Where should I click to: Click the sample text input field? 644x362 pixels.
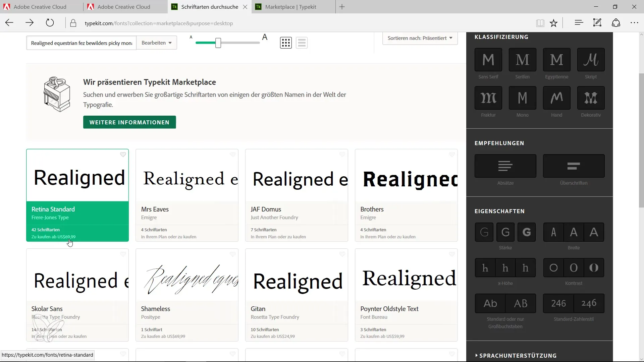(x=82, y=43)
